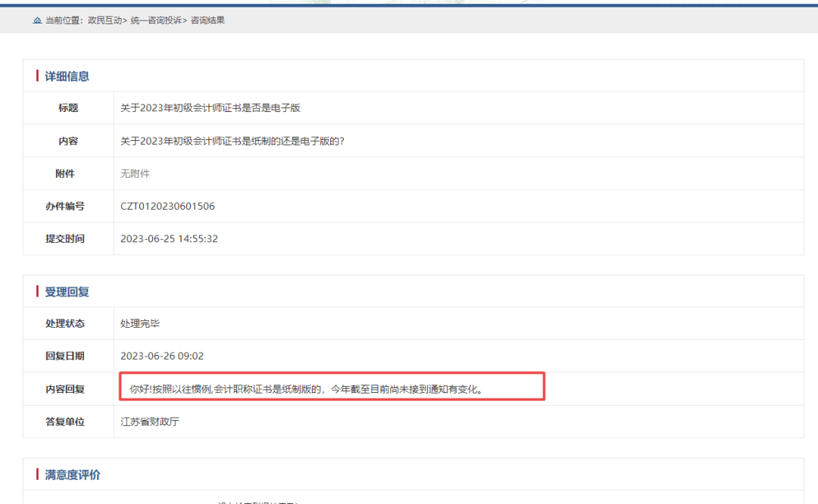The image size is (818, 504).
Task: Click the 满意度评价 section heading
Action: pyautogui.click(x=72, y=474)
